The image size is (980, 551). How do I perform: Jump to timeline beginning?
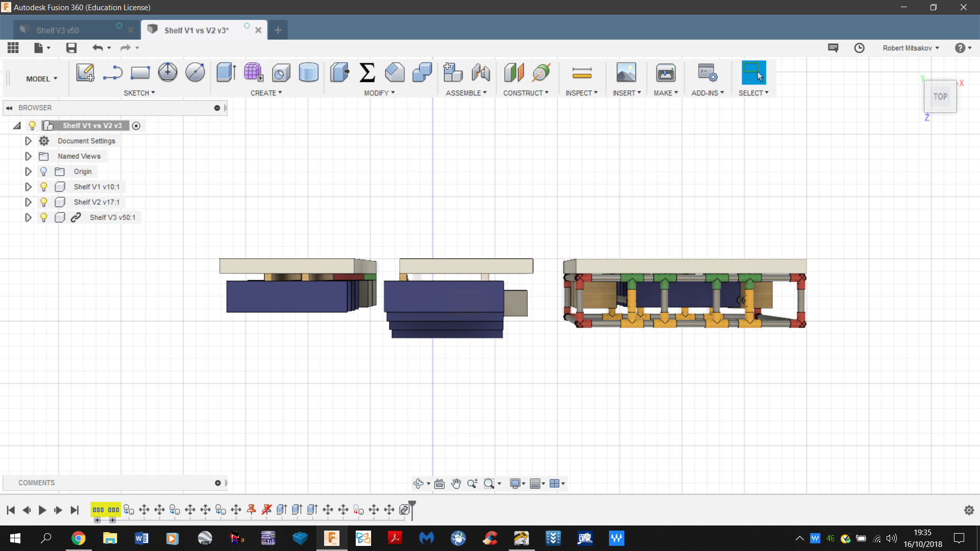point(11,510)
